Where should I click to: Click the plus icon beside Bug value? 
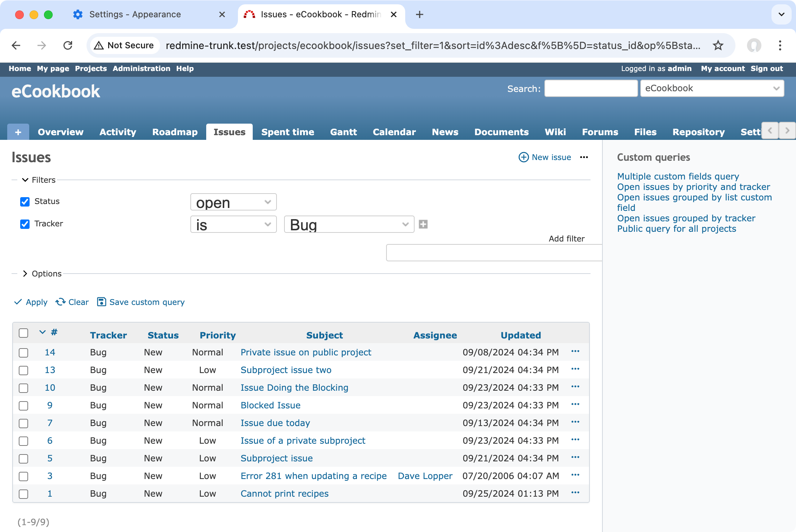click(423, 224)
